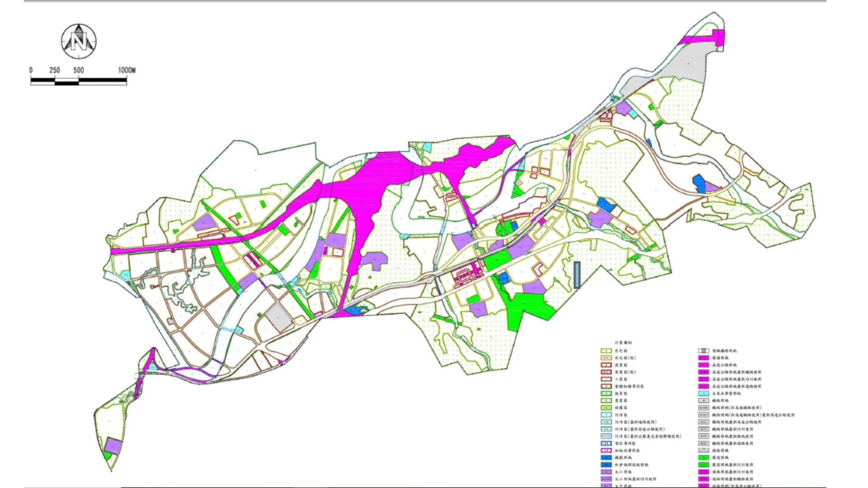Click the magenta swatch for 高速公路用地
This screenshot has height=488, width=868.
click(703, 365)
